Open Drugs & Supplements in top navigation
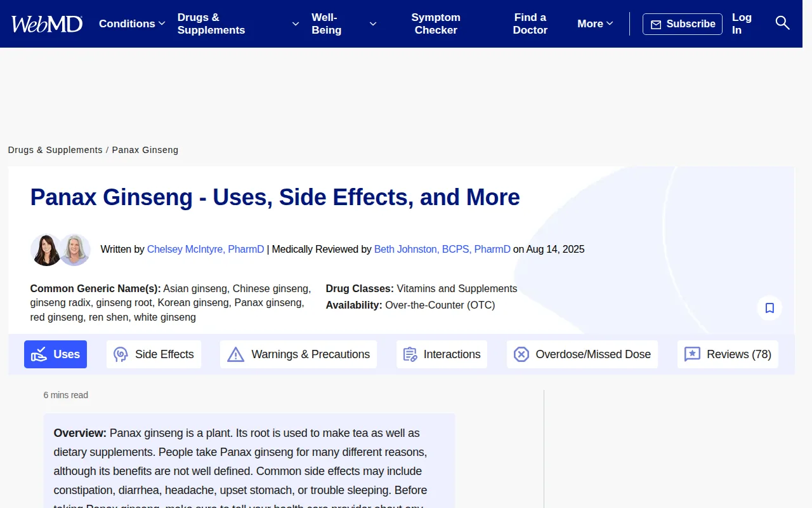The image size is (812, 508). coord(239,23)
